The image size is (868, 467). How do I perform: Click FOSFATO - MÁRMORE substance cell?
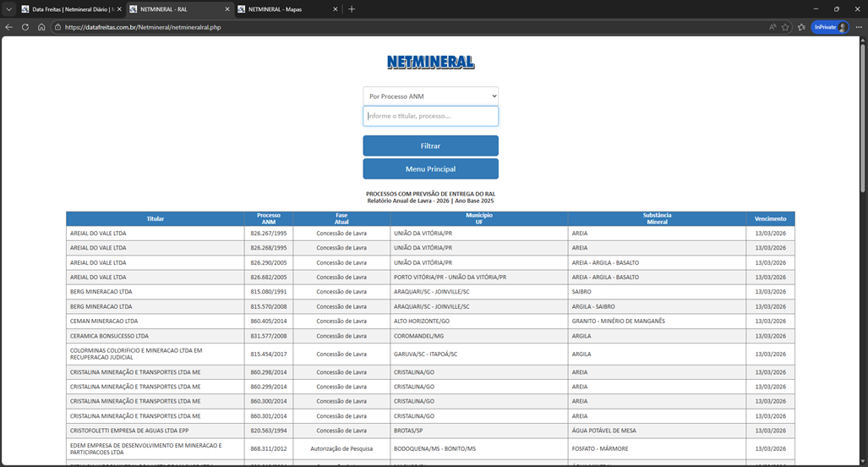coord(657,448)
